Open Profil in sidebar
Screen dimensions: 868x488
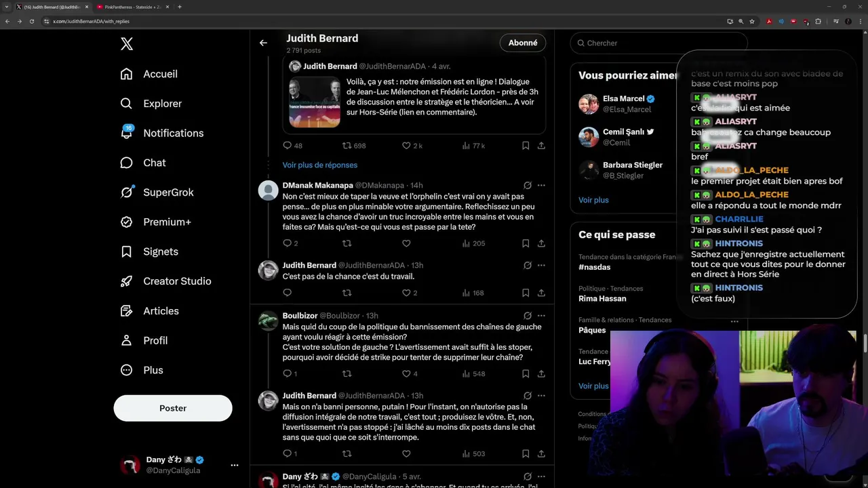coord(144,340)
